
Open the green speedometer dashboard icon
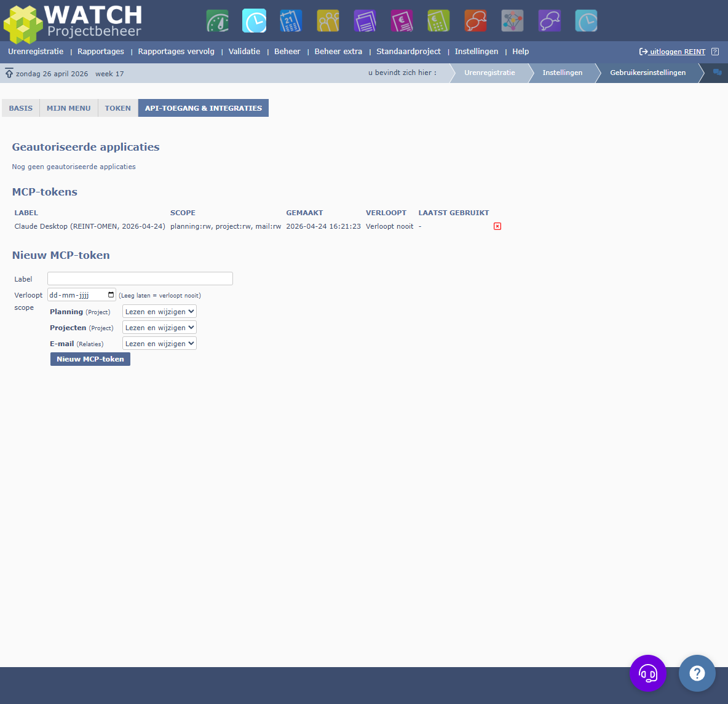[216, 20]
